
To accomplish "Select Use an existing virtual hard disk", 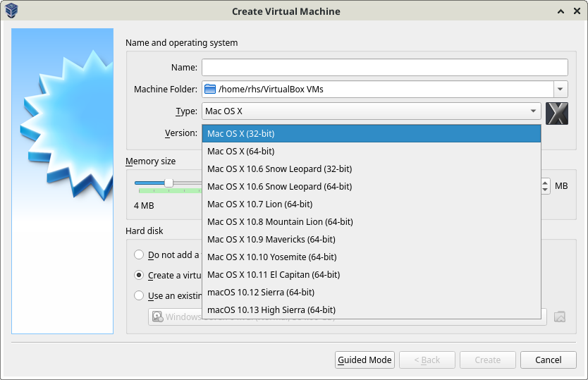I will 139,295.
